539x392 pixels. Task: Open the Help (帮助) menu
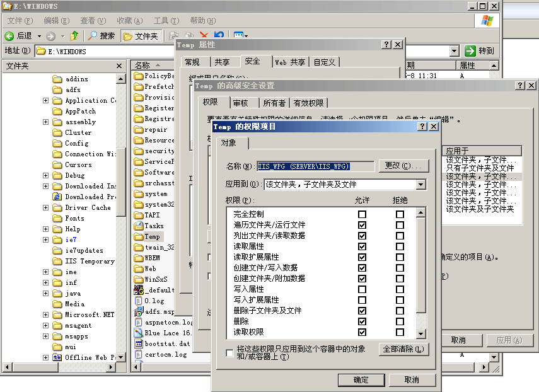tap(203, 21)
